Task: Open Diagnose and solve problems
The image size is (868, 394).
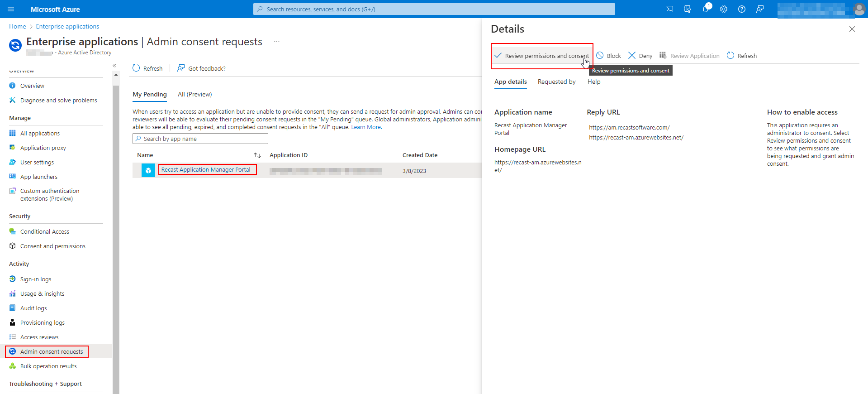Action: pyautogui.click(x=58, y=100)
